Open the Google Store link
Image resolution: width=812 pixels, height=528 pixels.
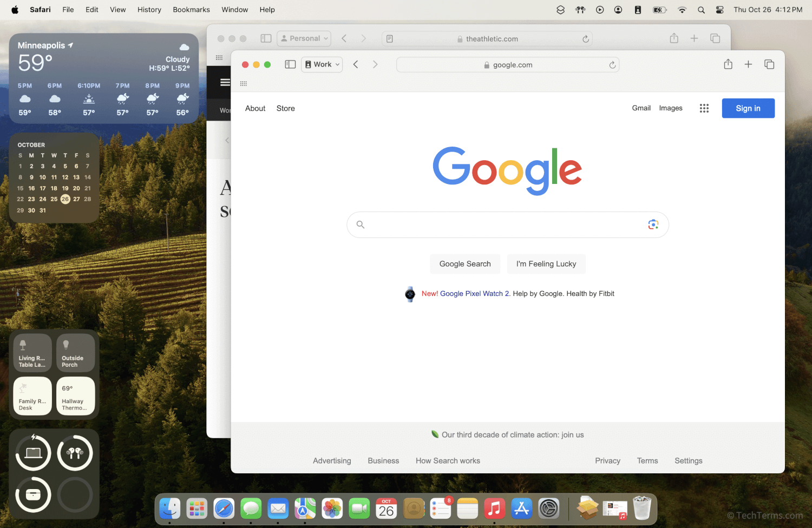pos(286,108)
